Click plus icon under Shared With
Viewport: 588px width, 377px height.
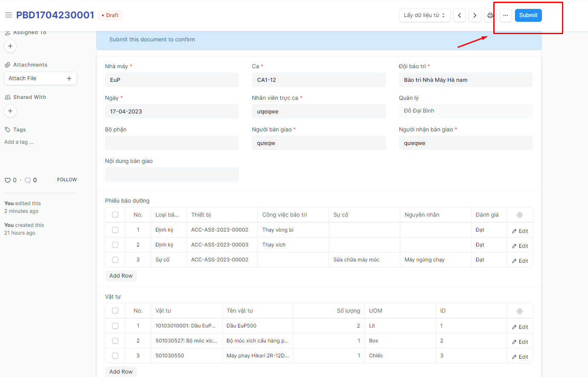point(10,111)
